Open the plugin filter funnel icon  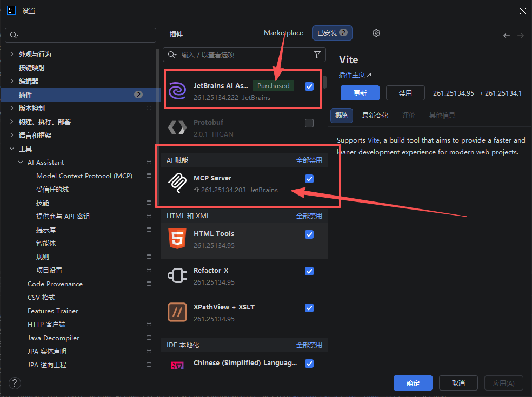pos(317,55)
